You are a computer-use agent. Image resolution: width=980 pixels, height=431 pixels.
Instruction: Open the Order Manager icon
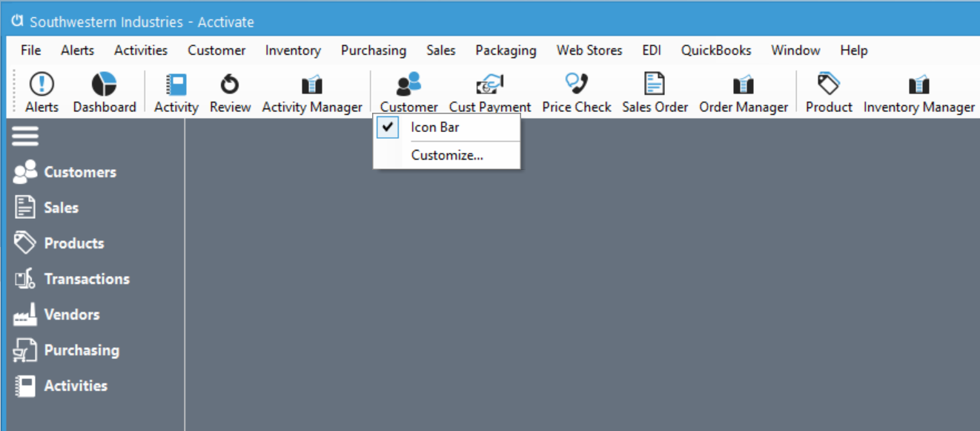click(743, 89)
